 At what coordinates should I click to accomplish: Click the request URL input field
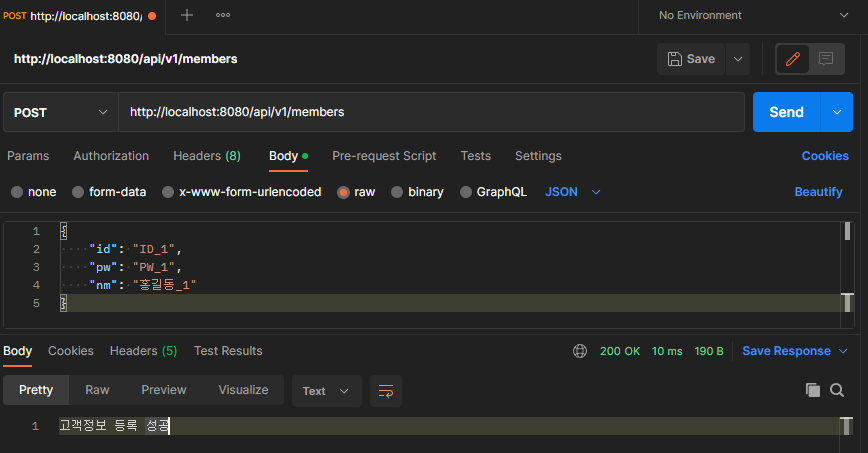[x=431, y=112]
